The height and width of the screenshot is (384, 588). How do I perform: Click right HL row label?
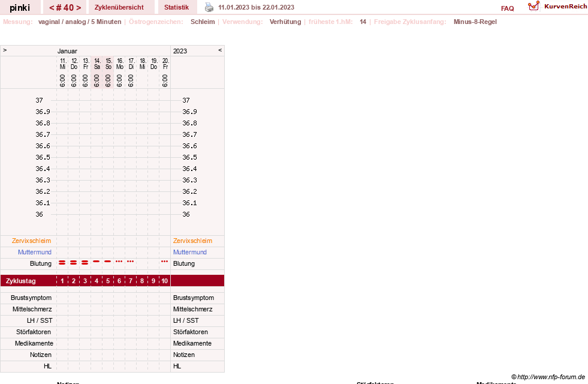pyautogui.click(x=177, y=366)
